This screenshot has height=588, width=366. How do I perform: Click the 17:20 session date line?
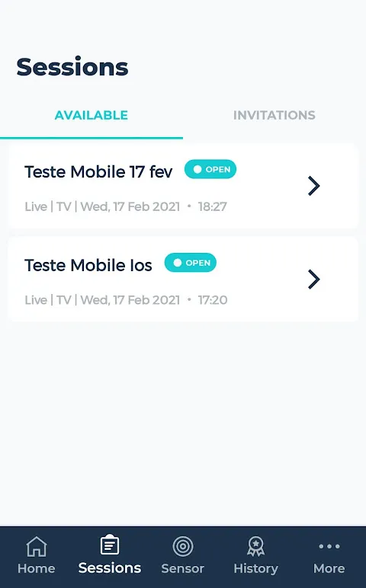click(126, 299)
